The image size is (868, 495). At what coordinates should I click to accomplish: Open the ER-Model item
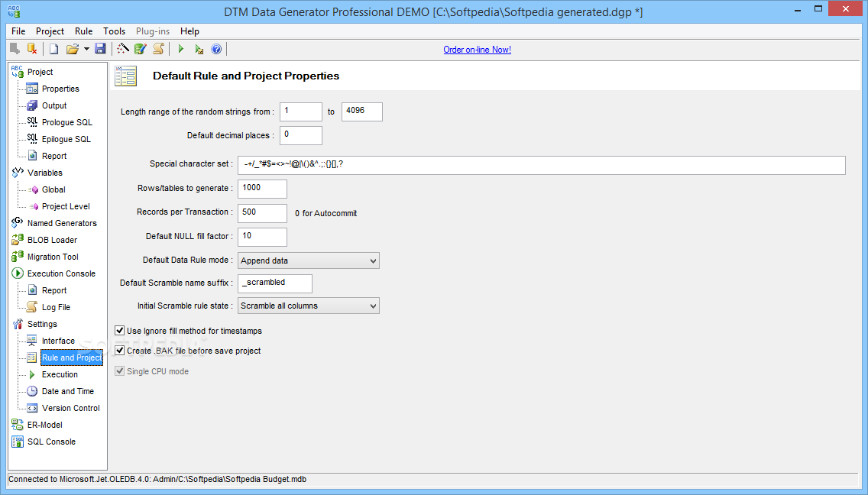click(x=45, y=425)
